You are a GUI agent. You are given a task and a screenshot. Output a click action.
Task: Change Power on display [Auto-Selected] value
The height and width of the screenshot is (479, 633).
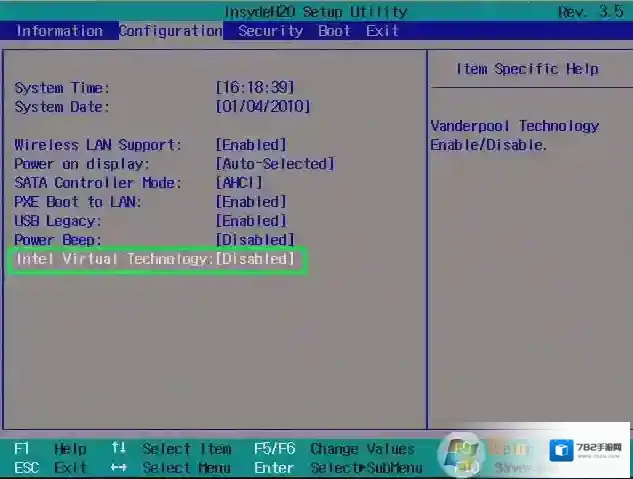275,164
